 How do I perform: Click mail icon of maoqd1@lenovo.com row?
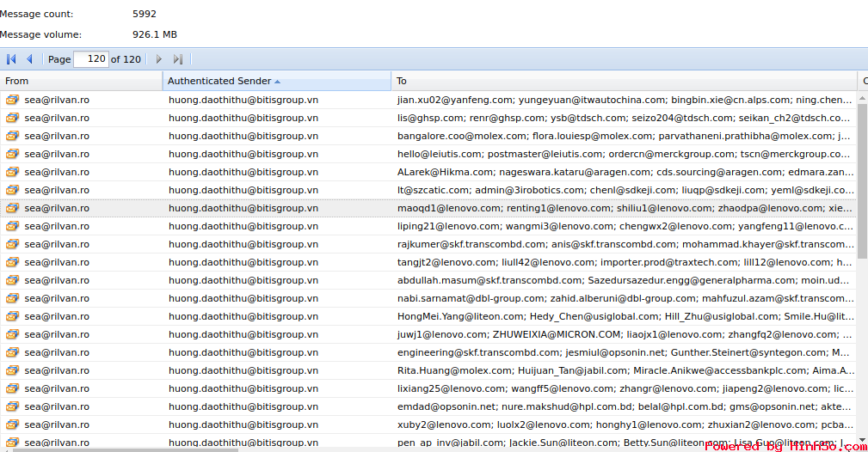(12, 208)
